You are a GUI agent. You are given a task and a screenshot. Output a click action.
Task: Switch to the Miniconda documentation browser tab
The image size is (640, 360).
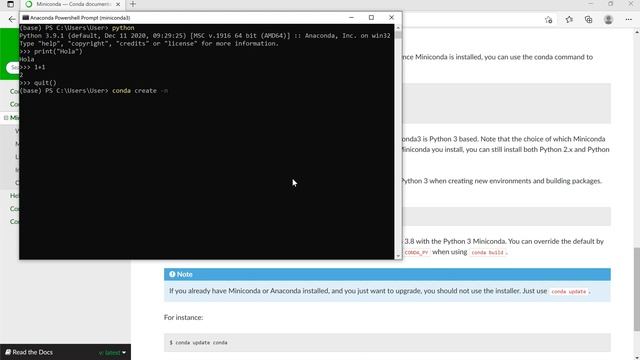click(72, 4)
